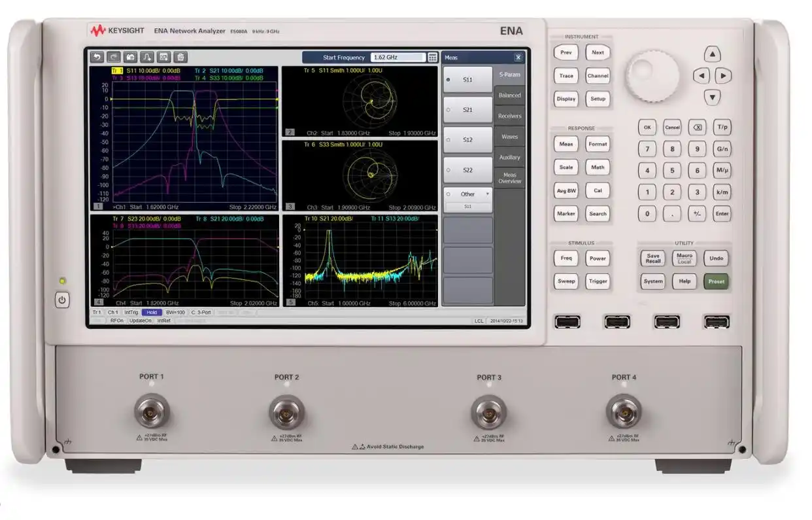Click the LCL status indicator
812x520 pixels.
479,321
